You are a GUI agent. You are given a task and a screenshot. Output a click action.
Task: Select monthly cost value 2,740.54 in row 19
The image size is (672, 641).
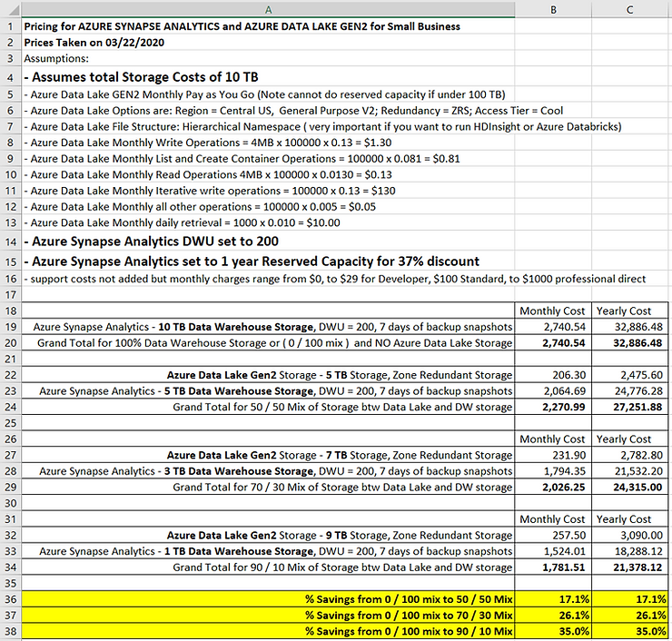coord(553,327)
